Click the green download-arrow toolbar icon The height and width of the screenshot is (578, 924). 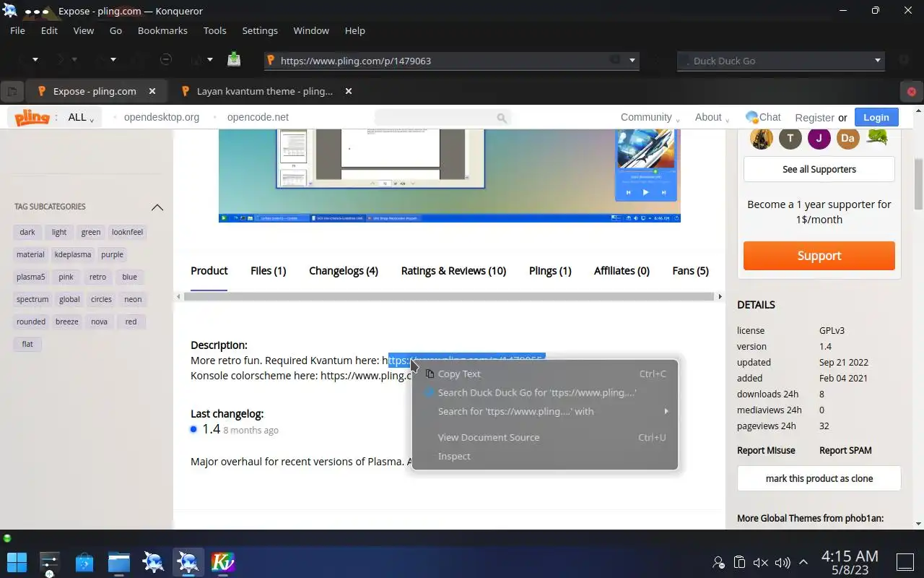[233, 60]
